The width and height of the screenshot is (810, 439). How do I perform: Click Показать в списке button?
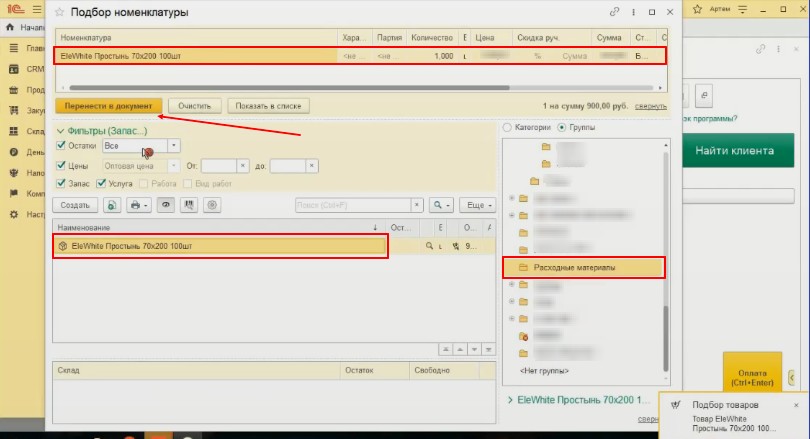268,106
